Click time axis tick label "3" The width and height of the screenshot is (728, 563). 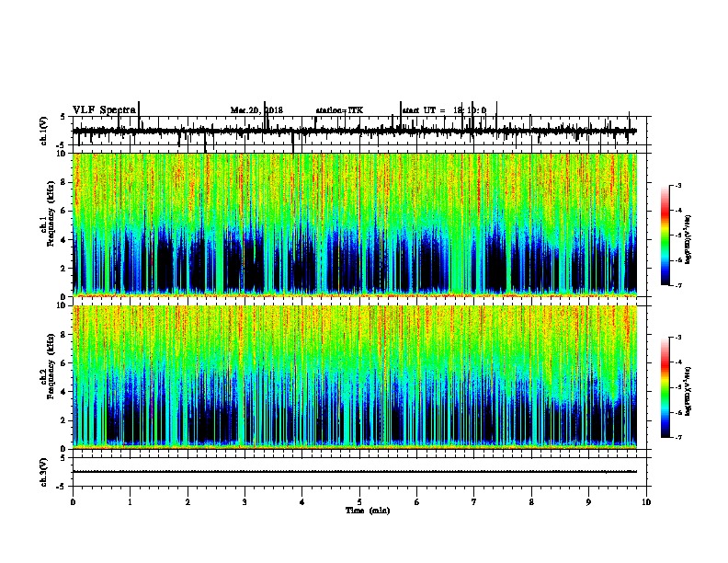click(x=245, y=502)
